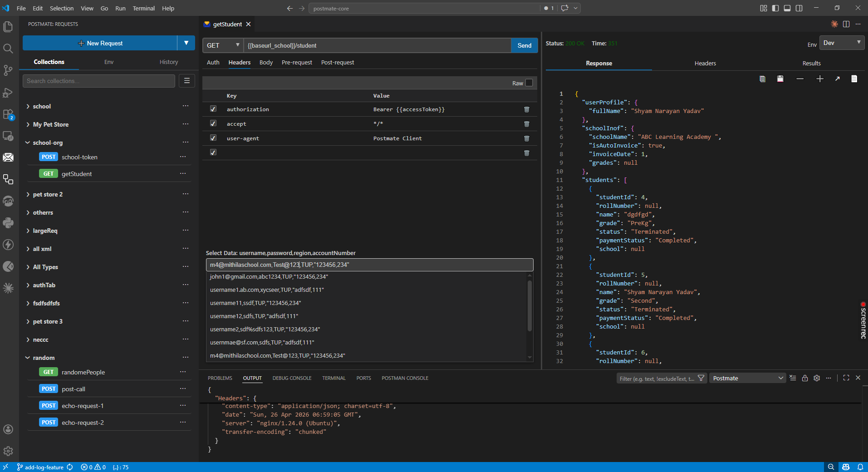Select the Python extension icon in the sidebar
Image resolution: width=868 pixels, height=472 pixels.
click(8, 223)
